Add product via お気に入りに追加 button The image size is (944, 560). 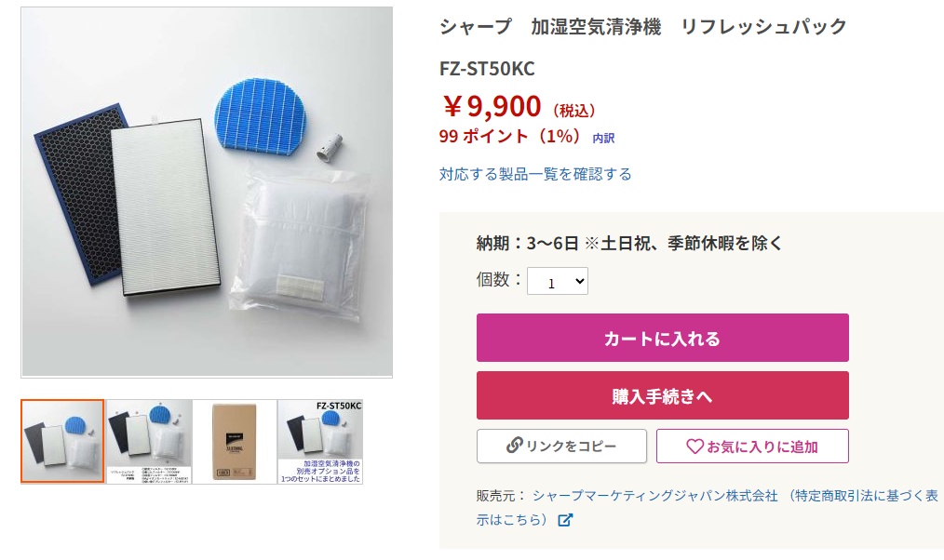point(752,446)
